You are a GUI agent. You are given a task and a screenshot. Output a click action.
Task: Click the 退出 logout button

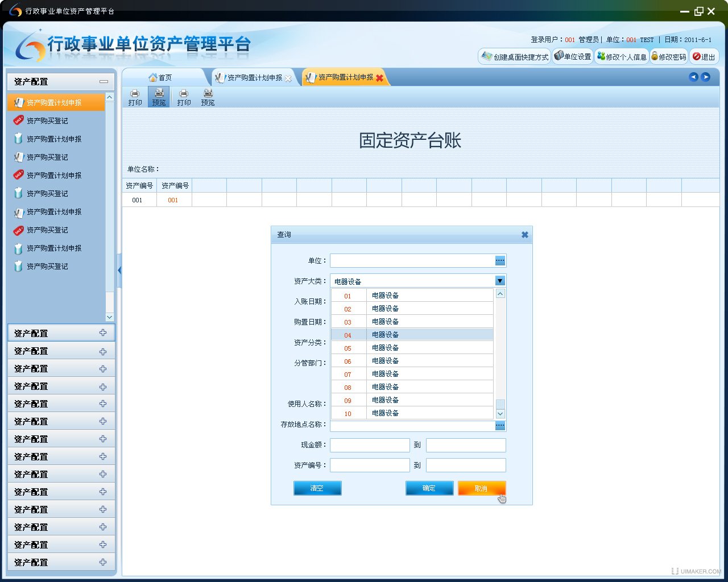pyautogui.click(x=704, y=57)
